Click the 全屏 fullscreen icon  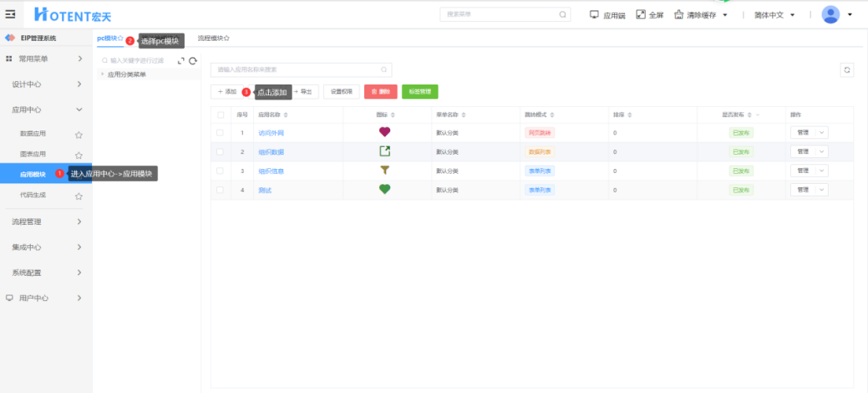click(x=641, y=14)
